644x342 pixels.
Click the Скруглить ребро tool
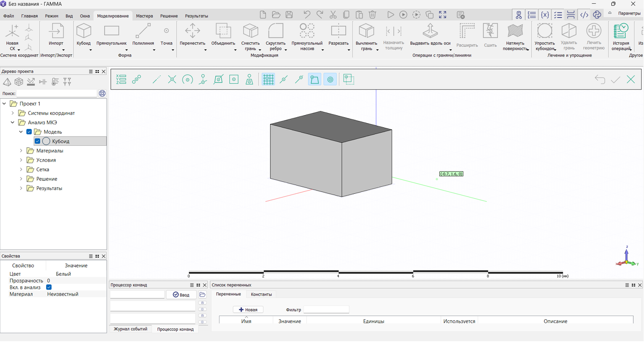(276, 35)
